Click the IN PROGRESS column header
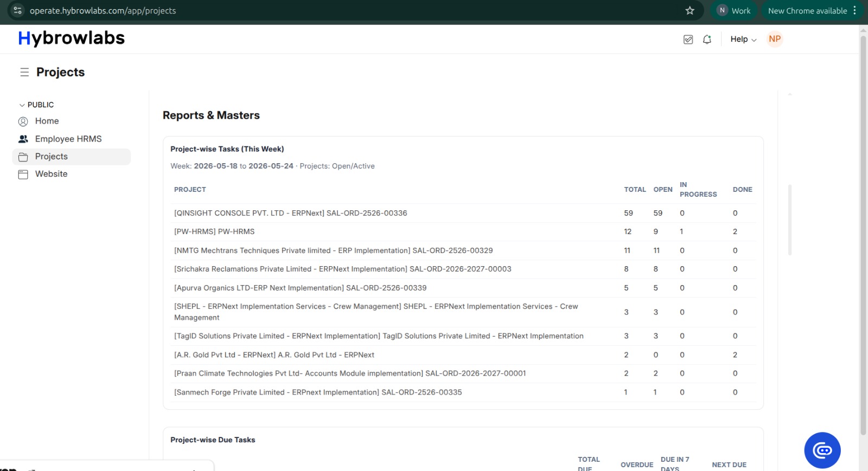 pos(698,190)
